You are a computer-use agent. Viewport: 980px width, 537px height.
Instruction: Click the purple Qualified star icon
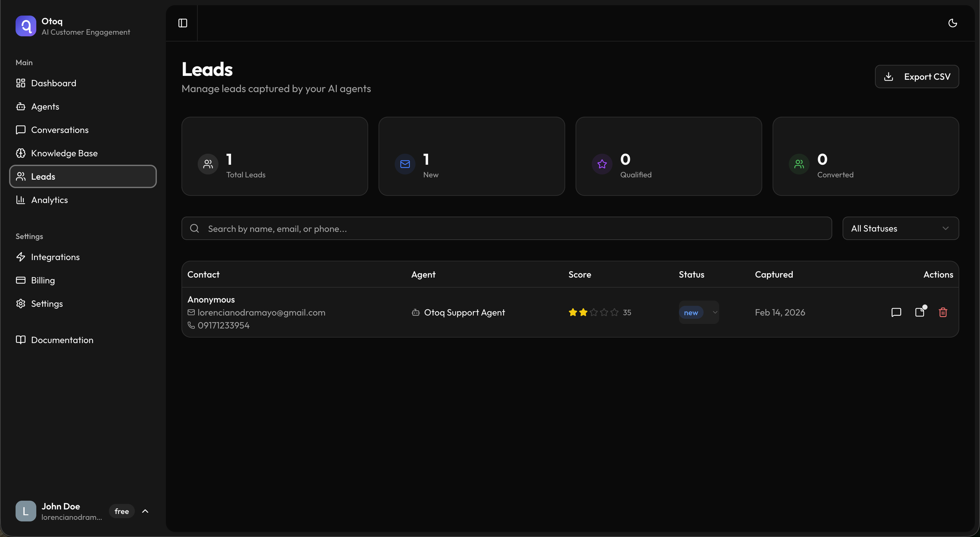point(602,164)
